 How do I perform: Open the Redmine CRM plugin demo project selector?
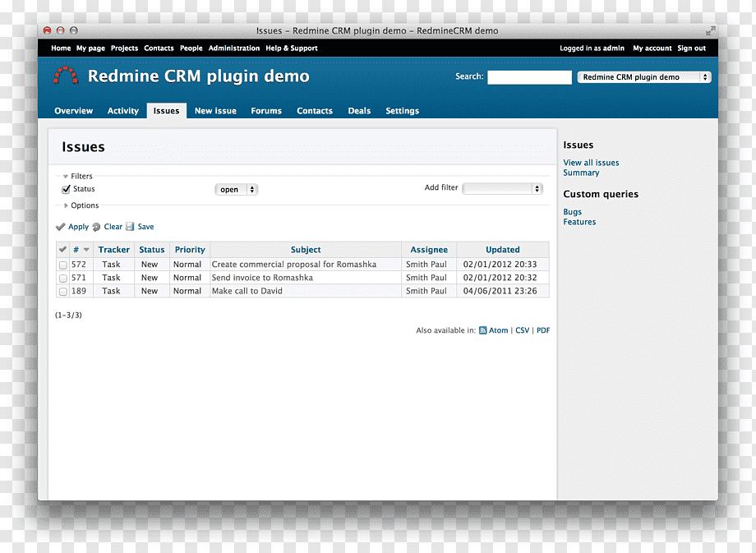(644, 77)
